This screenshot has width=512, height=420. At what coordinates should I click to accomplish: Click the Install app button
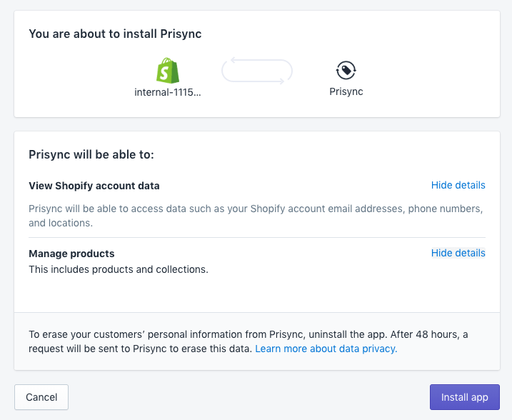click(x=464, y=397)
